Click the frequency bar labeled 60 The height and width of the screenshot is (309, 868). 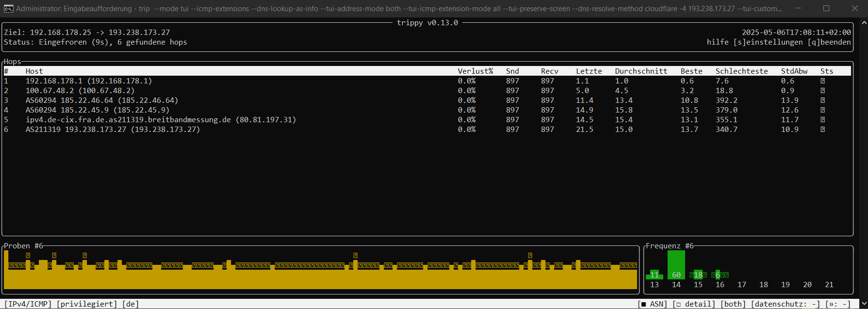point(676,265)
